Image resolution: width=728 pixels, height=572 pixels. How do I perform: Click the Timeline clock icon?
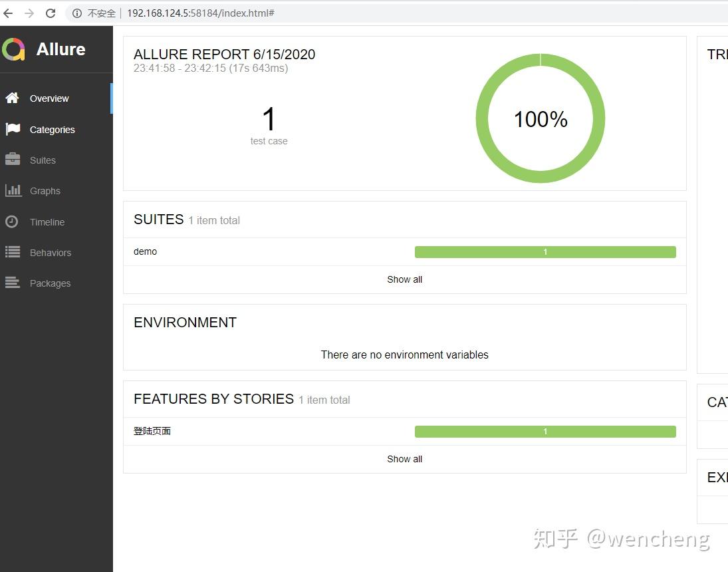pos(12,221)
